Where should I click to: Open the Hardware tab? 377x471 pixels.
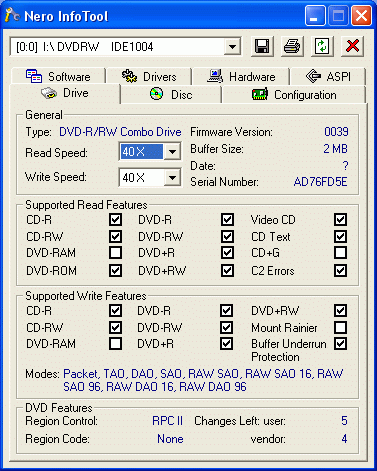point(241,76)
